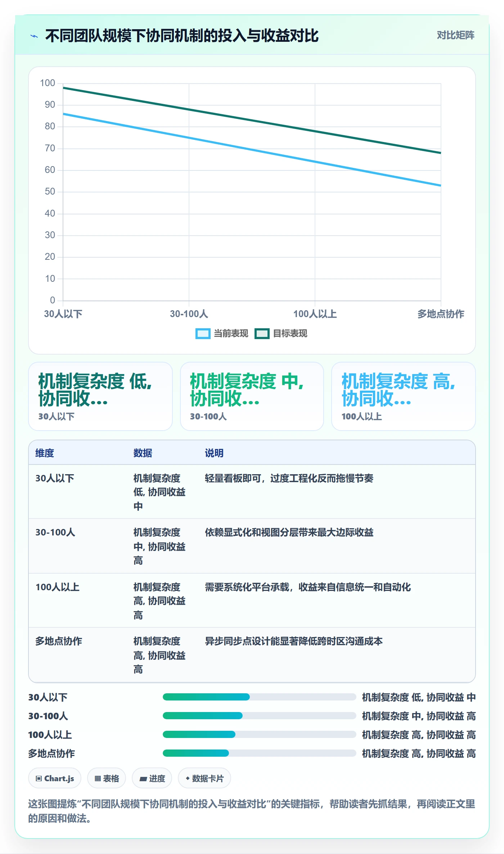This screenshot has height=854, width=504.
Task: Click description 需要系统化平台承载，收益来自信息统一和自动化
Action: (308, 587)
